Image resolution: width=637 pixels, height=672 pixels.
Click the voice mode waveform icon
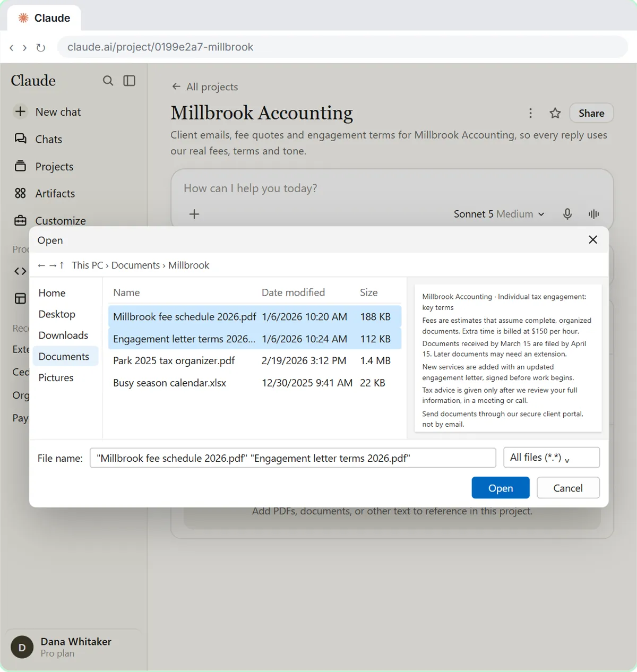point(593,214)
